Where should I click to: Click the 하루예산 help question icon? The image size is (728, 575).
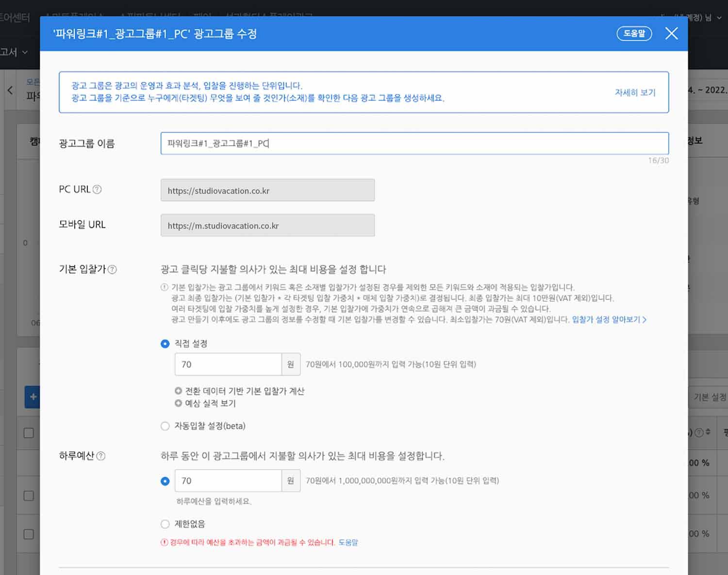[101, 456]
